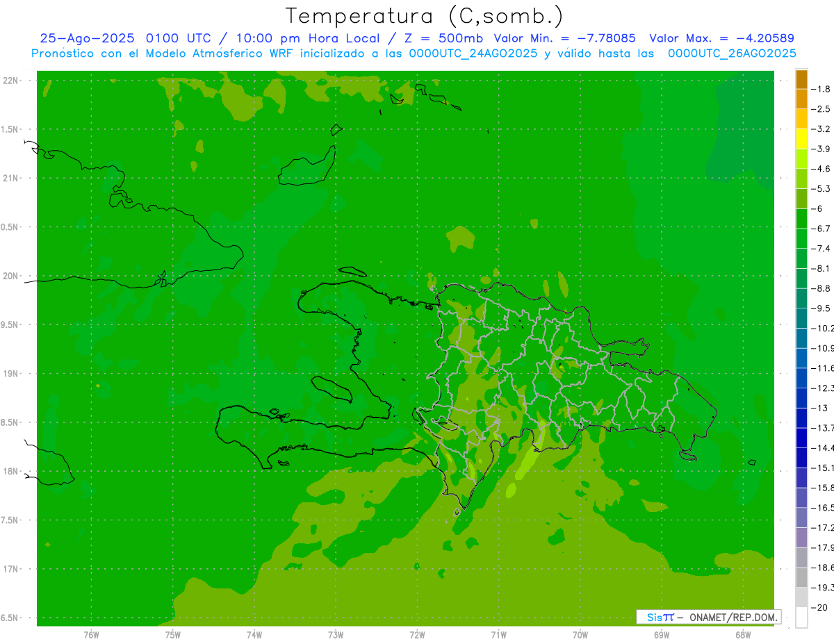Click the '-1.8' color scale value
834x644 pixels.
tap(821, 89)
